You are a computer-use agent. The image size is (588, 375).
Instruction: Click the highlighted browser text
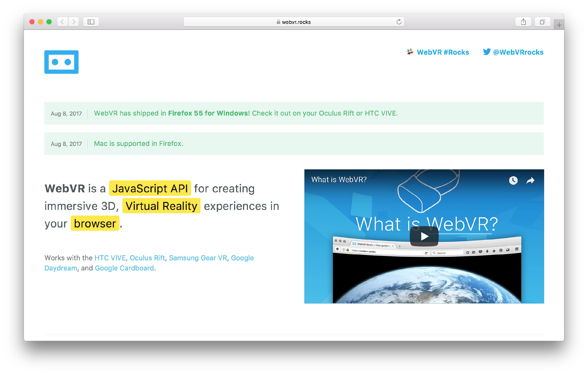95,223
